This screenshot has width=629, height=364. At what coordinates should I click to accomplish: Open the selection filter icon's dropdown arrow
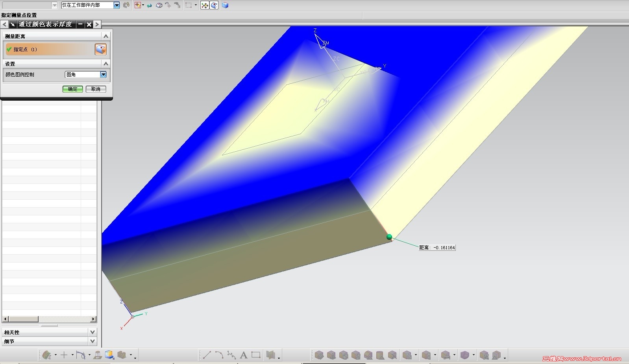click(143, 5)
